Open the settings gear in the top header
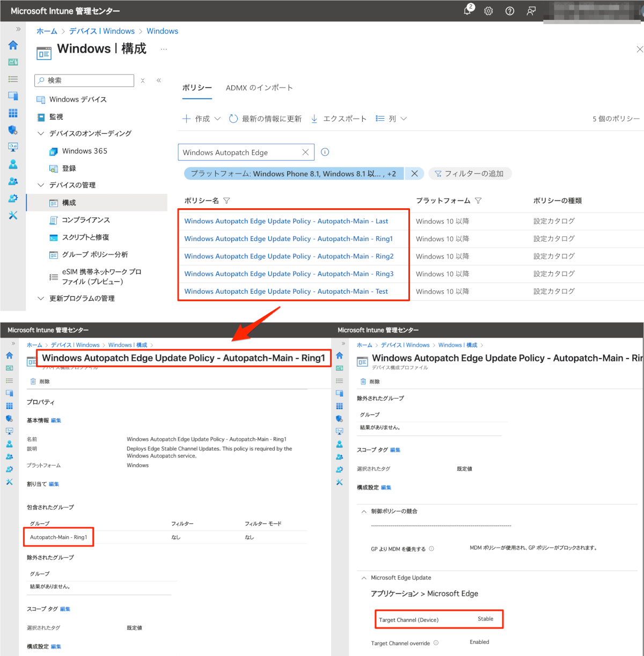Image resolution: width=644 pixels, height=656 pixels. 488,11
